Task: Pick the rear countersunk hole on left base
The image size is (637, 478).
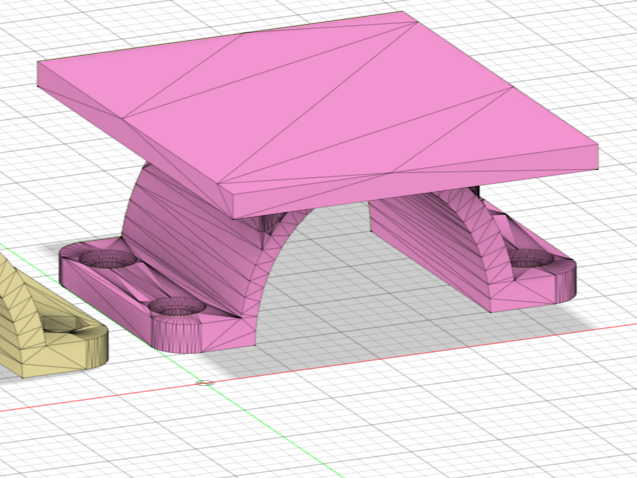Action: coord(107,259)
